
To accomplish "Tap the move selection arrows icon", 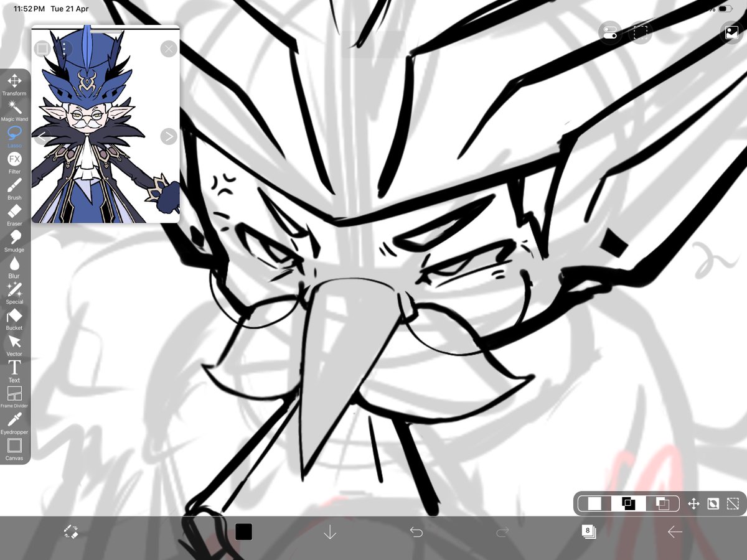I will tap(693, 504).
